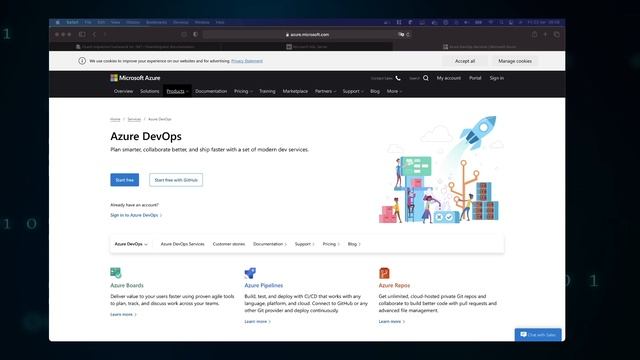Expand the Support dropdown in the top nav
The height and width of the screenshot is (360, 640).
[x=353, y=91]
